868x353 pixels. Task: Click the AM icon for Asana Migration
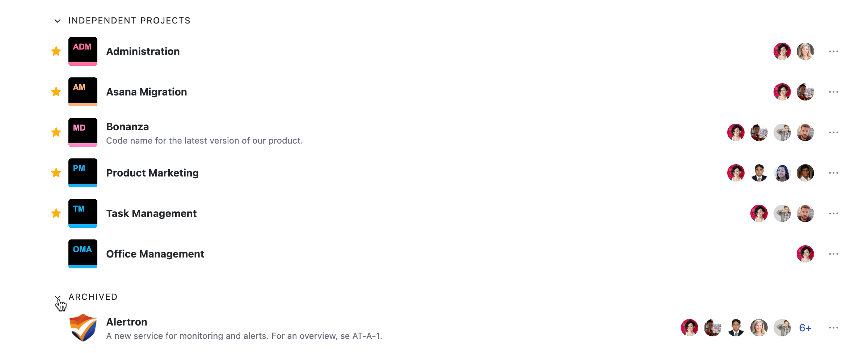pos(83,92)
